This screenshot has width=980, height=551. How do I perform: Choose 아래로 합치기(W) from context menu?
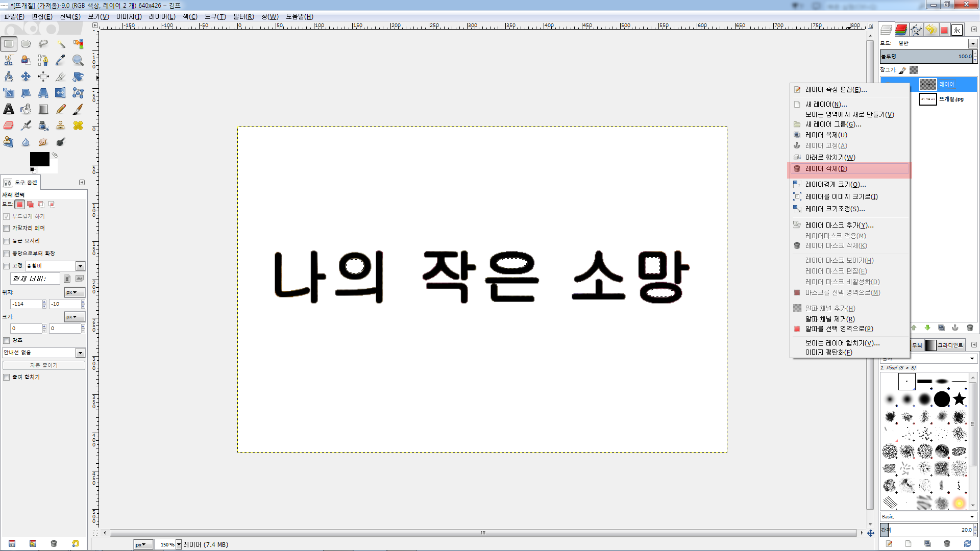(x=849, y=157)
